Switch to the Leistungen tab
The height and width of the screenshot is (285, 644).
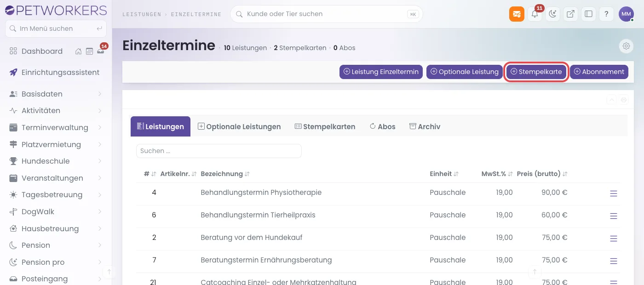click(161, 126)
